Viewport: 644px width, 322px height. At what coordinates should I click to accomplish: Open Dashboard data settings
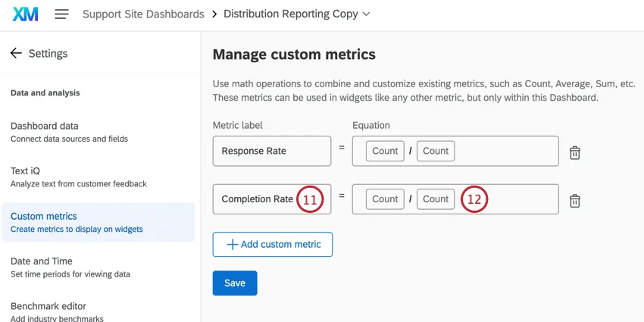pyautogui.click(x=68, y=132)
